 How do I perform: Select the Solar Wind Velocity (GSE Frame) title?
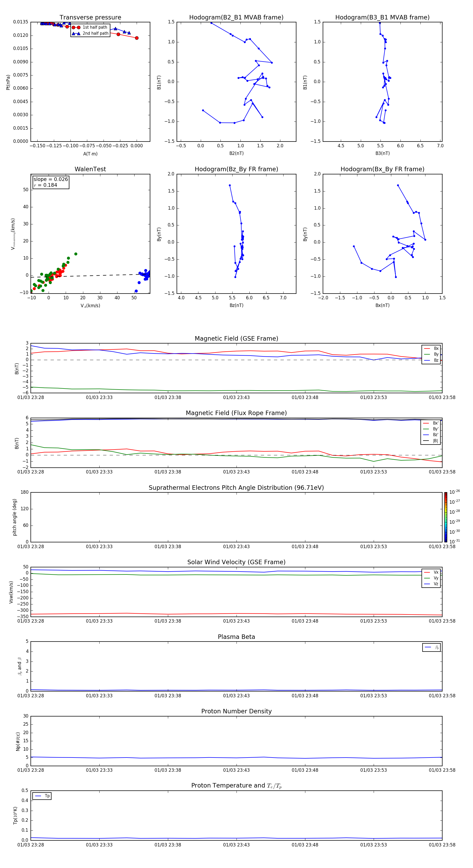(x=236, y=562)
